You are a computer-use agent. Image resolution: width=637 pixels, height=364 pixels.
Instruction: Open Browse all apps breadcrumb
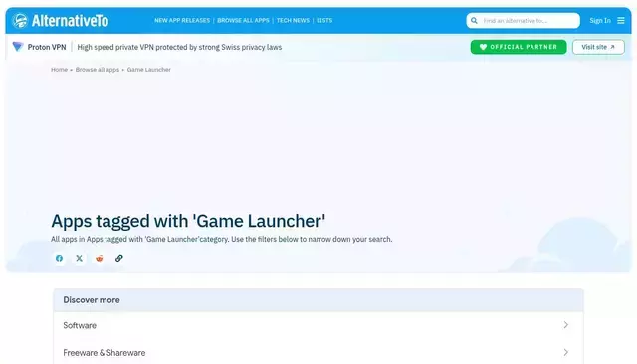point(98,70)
